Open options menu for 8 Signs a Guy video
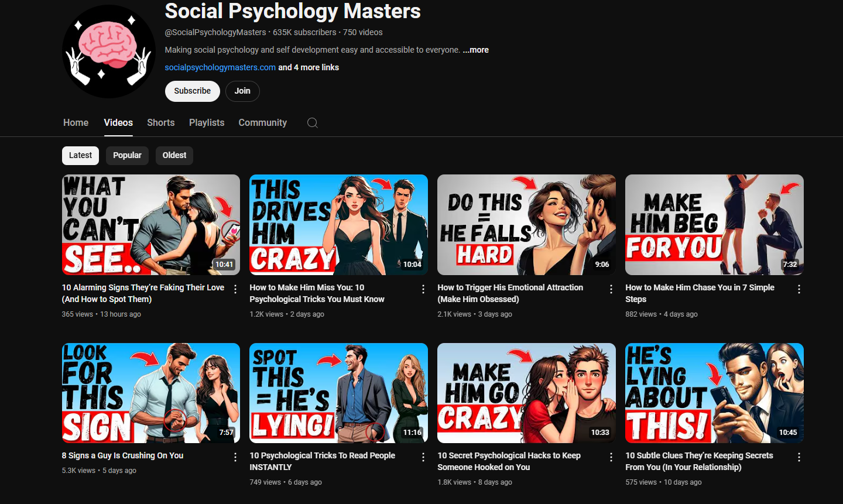843x504 pixels. tap(235, 457)
